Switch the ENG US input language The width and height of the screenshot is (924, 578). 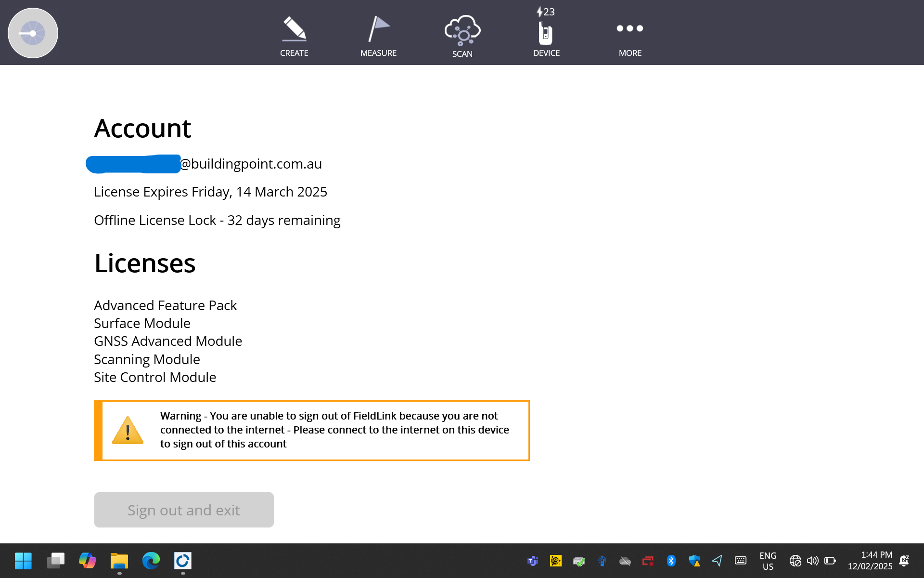[x=768, y=561]
